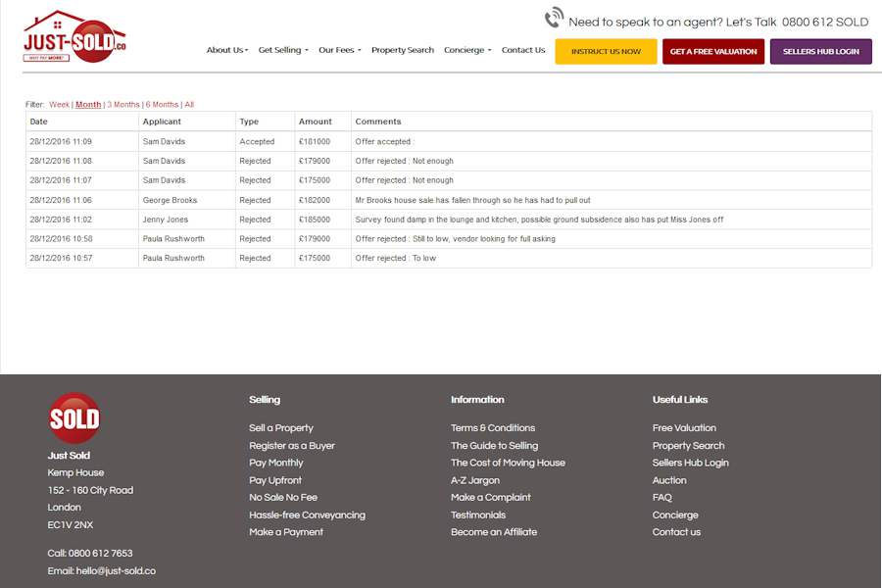Open the Contact us footer link
The height and width of the screenshot is (588, 882).
(676, 532)
